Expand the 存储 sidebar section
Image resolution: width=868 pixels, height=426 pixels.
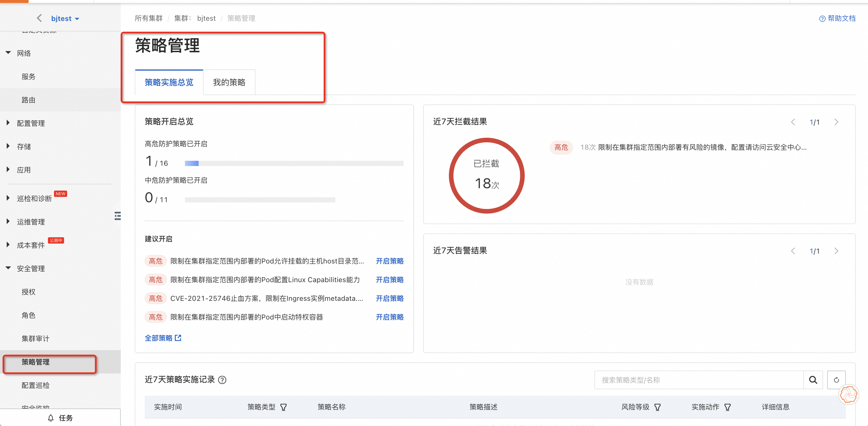click(x=24, y=146)
